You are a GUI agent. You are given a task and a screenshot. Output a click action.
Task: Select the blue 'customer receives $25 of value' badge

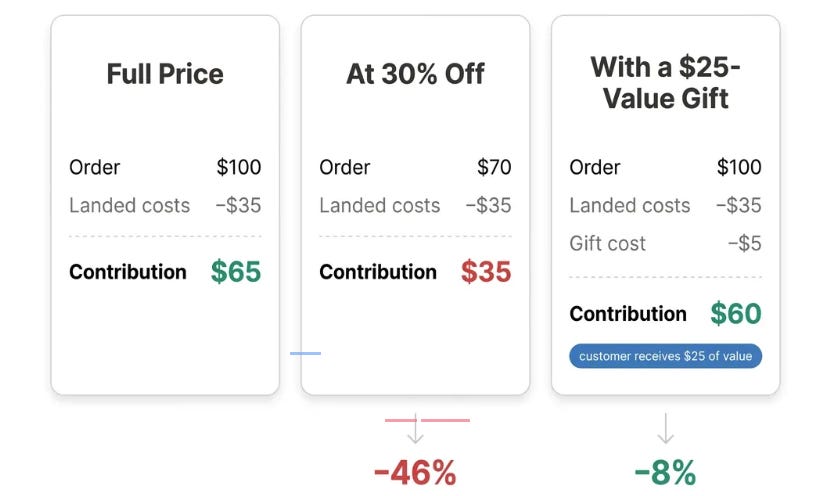pyautogui.click(x=665, y=356)
